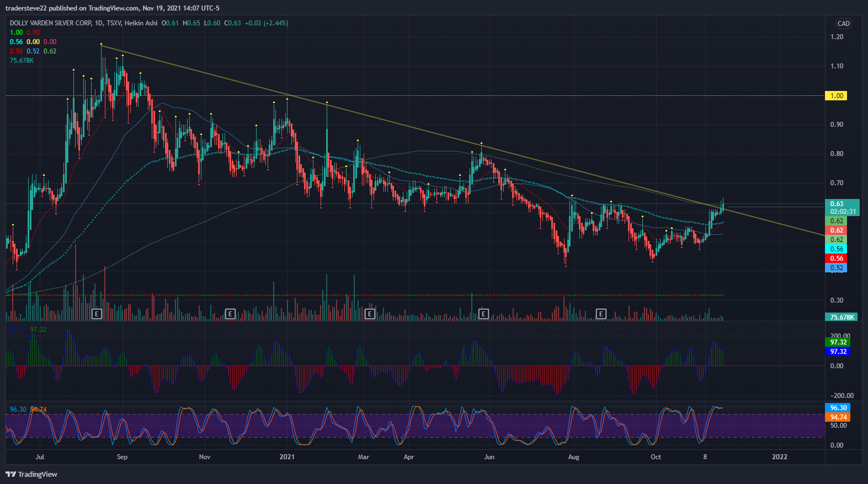Open the CAD currency selector on price scale

(844, 23)
